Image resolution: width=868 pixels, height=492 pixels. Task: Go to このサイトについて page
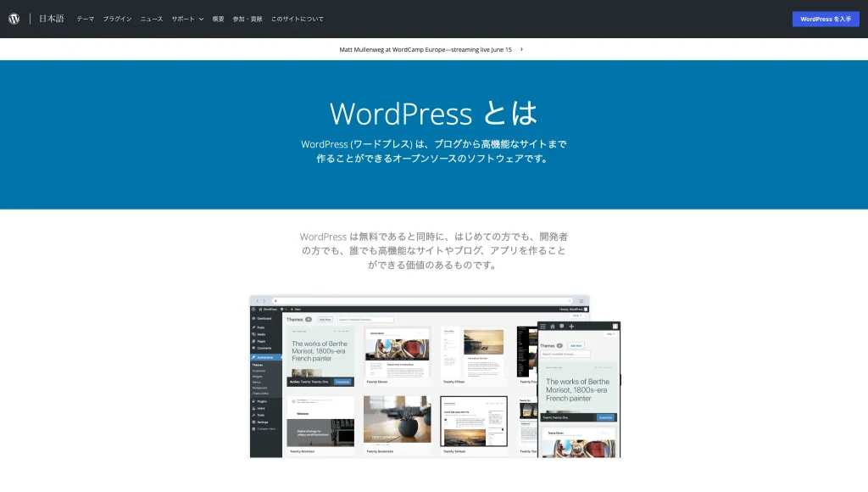click(298, 19)
